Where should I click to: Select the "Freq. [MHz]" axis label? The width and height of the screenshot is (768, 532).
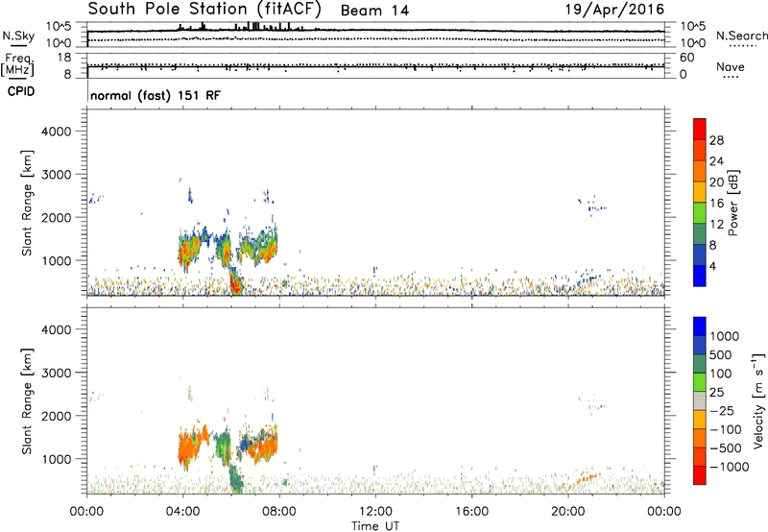coord(17,64)
